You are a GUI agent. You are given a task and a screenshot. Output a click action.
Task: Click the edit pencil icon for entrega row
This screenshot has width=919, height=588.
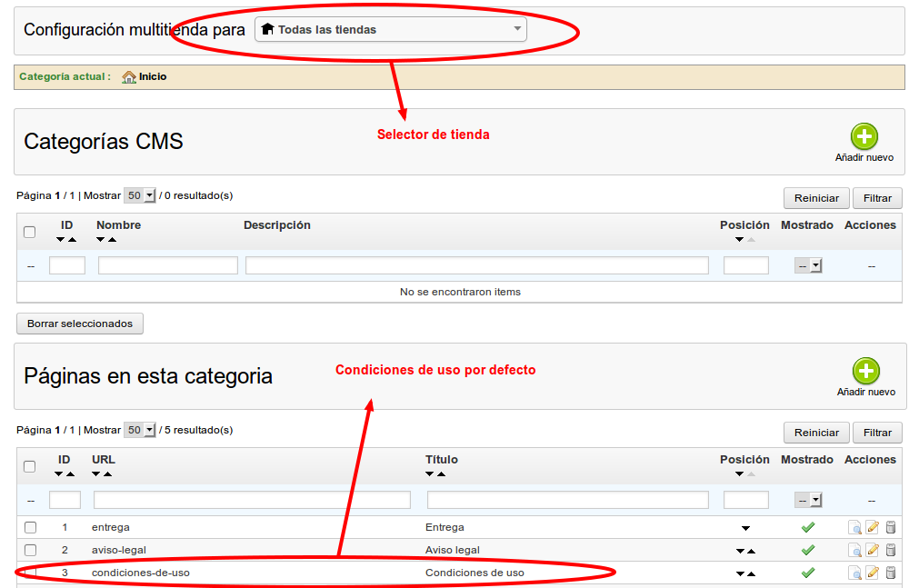[873, 527]
